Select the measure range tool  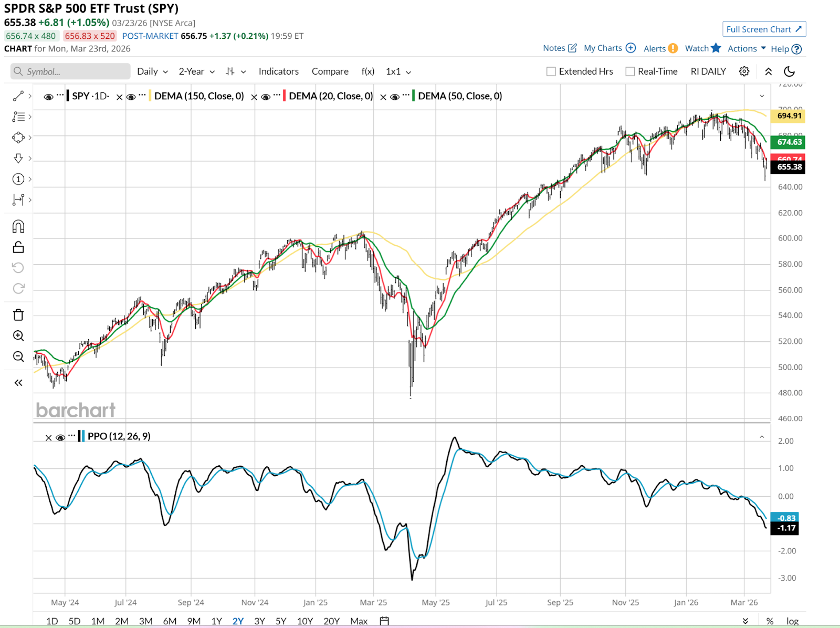click(x=18, y=200)
